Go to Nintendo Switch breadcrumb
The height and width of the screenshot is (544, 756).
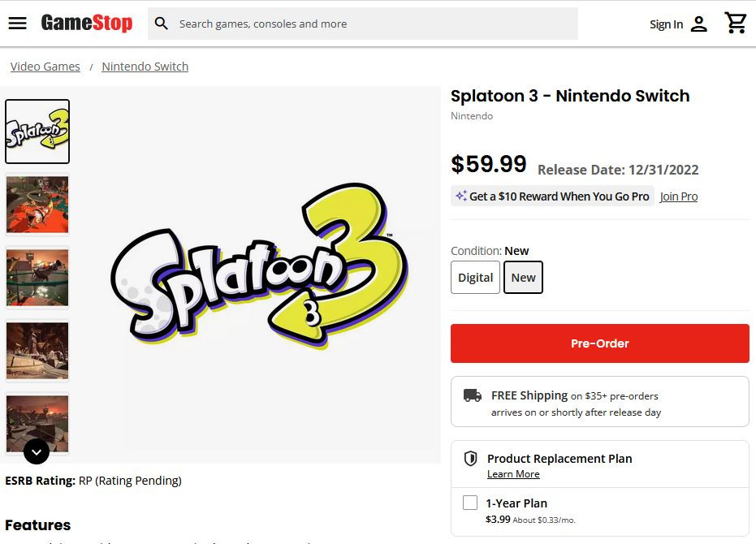pos(145,67)
